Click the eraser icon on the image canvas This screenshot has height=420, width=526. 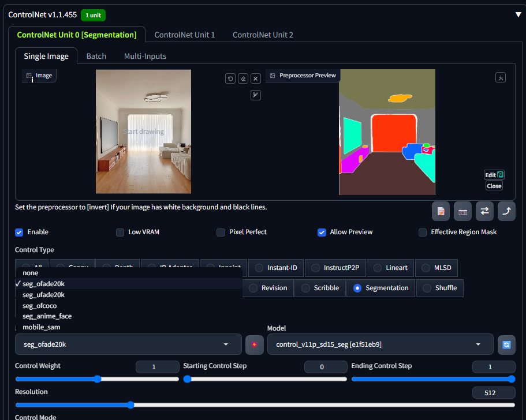tap(243, 79)
